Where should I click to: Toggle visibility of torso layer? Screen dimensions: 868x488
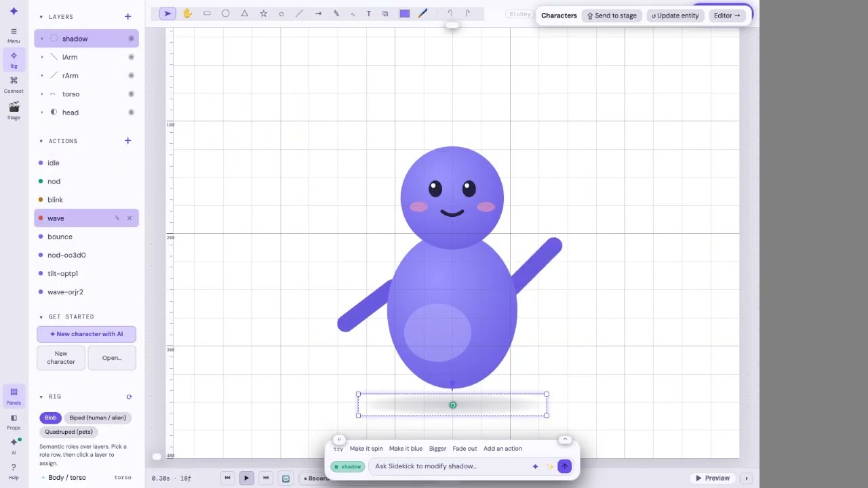coord(131,94)
